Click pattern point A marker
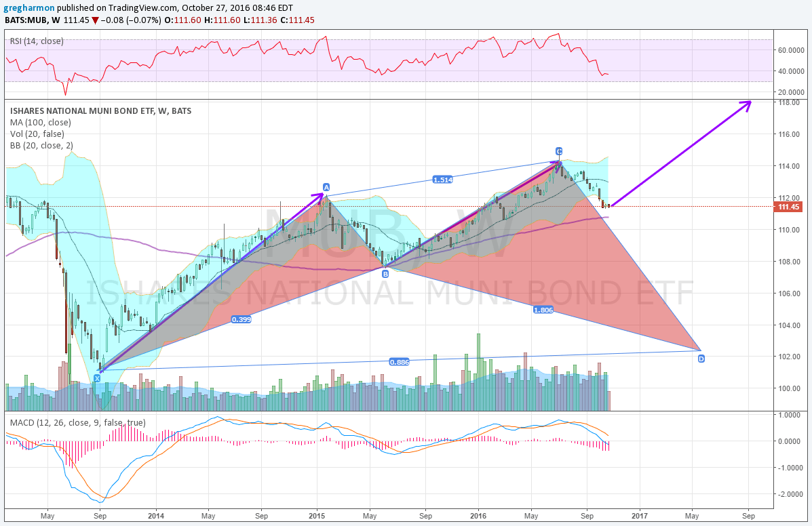Screen dimensions: 812x526 (326, 187)
